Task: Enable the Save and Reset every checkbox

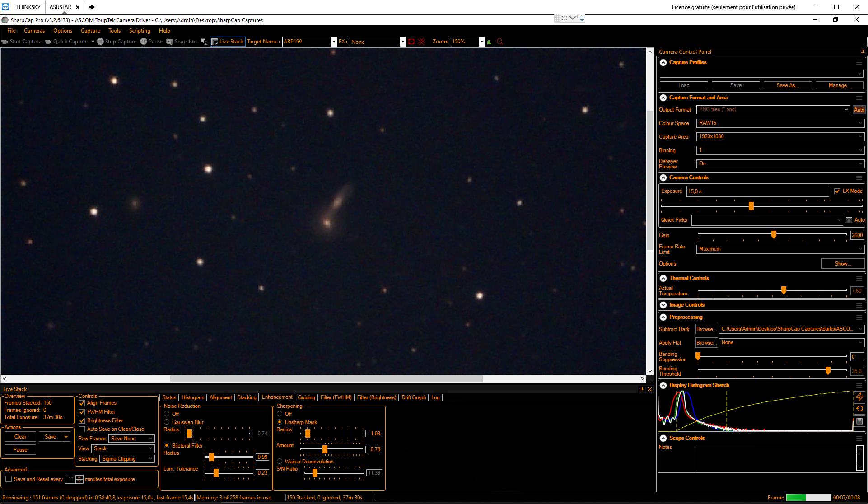Action: [x=9, y=479]
